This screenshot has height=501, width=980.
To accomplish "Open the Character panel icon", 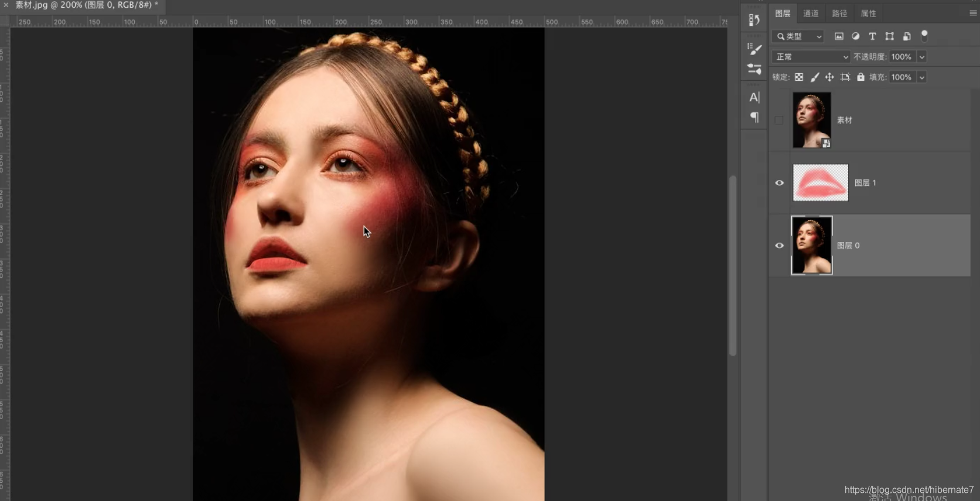I will tap(754, 97).
